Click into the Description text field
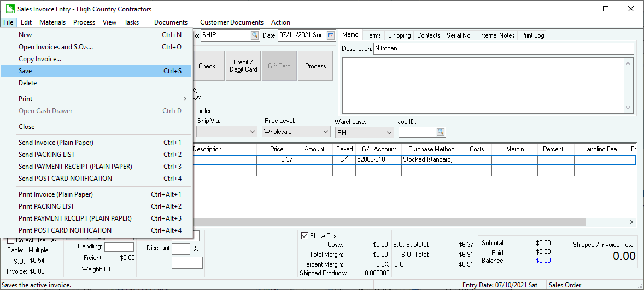 point(503,49)
